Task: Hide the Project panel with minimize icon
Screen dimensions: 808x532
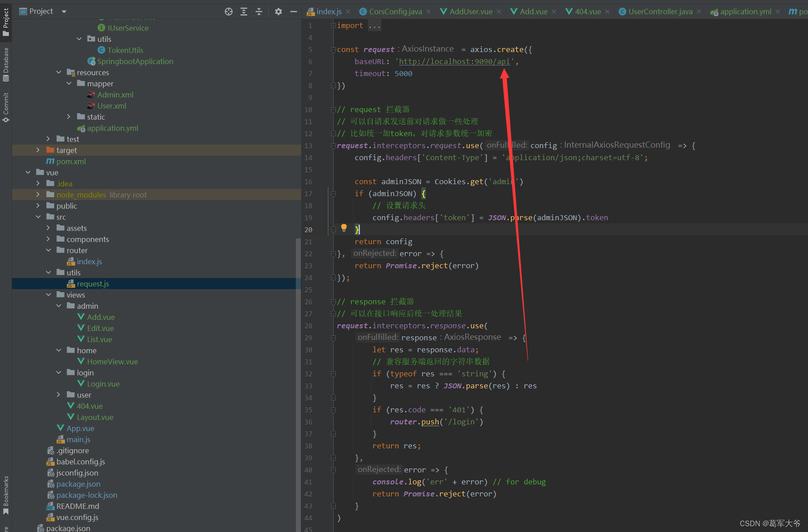Action: (293, 12)
